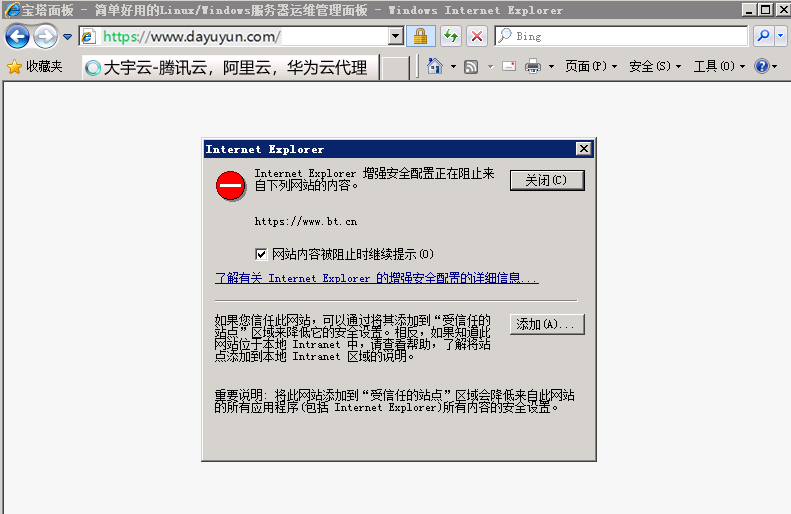The height and width of the screenshot is (514, 791).
Task: Maximize the Internet Explorer browser window
Action: point(765,10)
